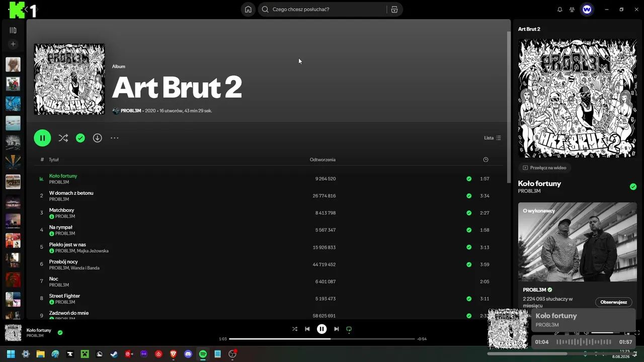This screenshot has width=644, height=362.
Task: Skip to next track in player bar
Action: click(x=336, y=329)
